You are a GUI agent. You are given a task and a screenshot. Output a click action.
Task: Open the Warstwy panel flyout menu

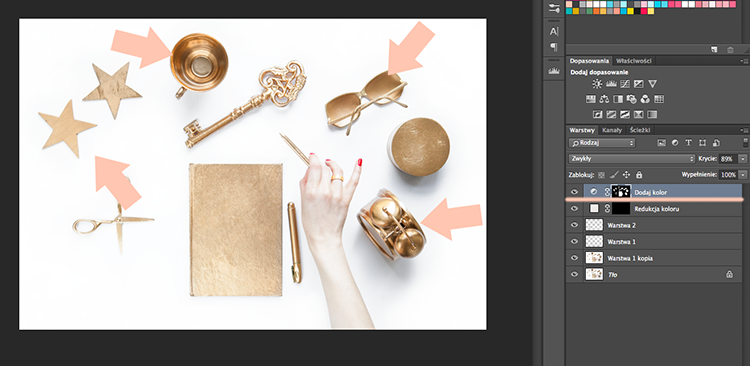tap(745, 130)
